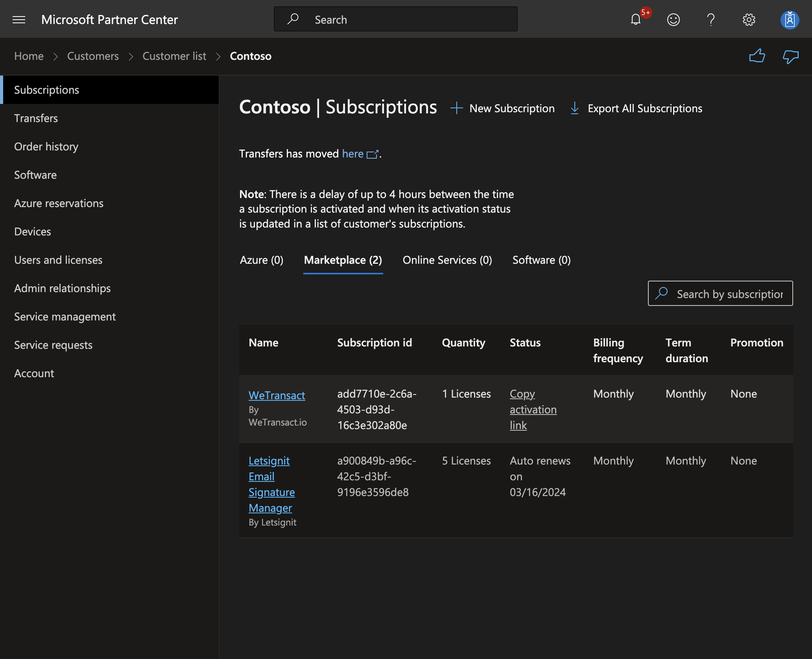Click the magnifier icon in top search bar
Image resolution: width=812 pixels, height=659 pixels.
[x=293, y=19]
